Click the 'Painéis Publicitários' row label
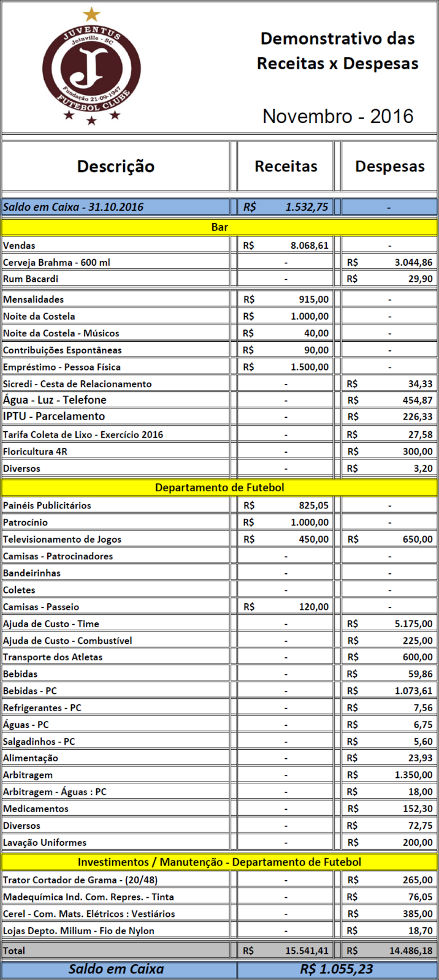The width and height of the screenshot is (439, 980). coord(47,505)
